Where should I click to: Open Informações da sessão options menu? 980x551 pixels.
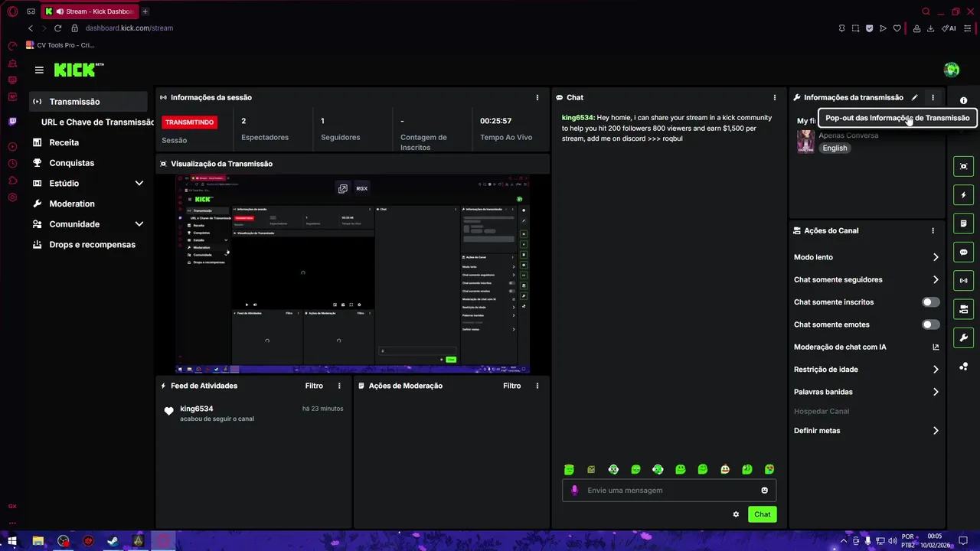[x=537, y=98]
